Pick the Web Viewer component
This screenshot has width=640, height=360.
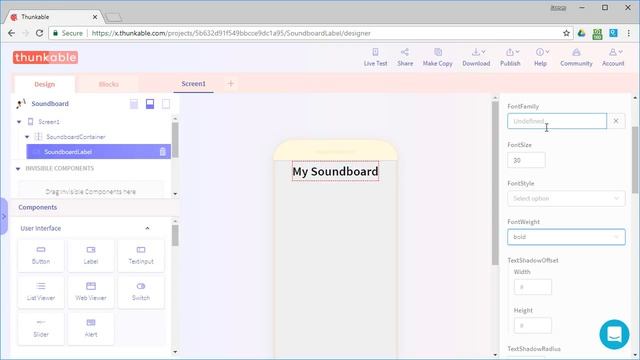tap(91, 292)
